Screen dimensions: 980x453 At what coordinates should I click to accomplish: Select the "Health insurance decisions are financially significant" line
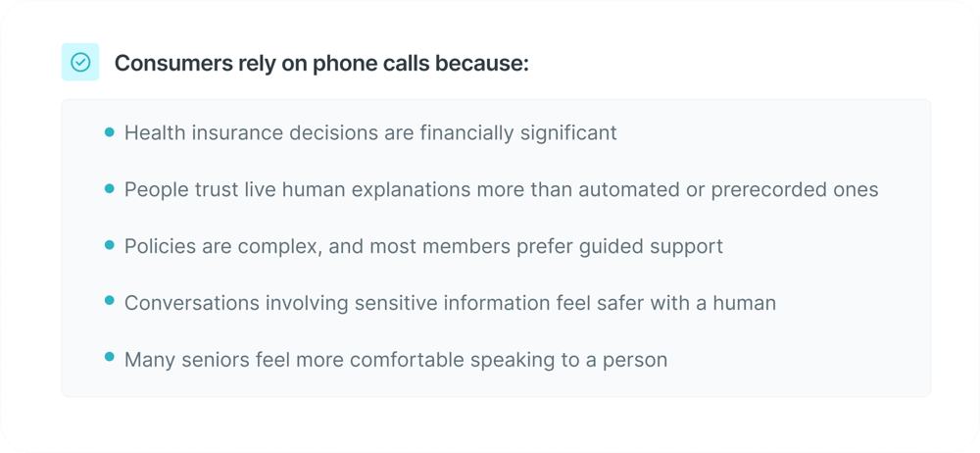click(x=370, y=132)
